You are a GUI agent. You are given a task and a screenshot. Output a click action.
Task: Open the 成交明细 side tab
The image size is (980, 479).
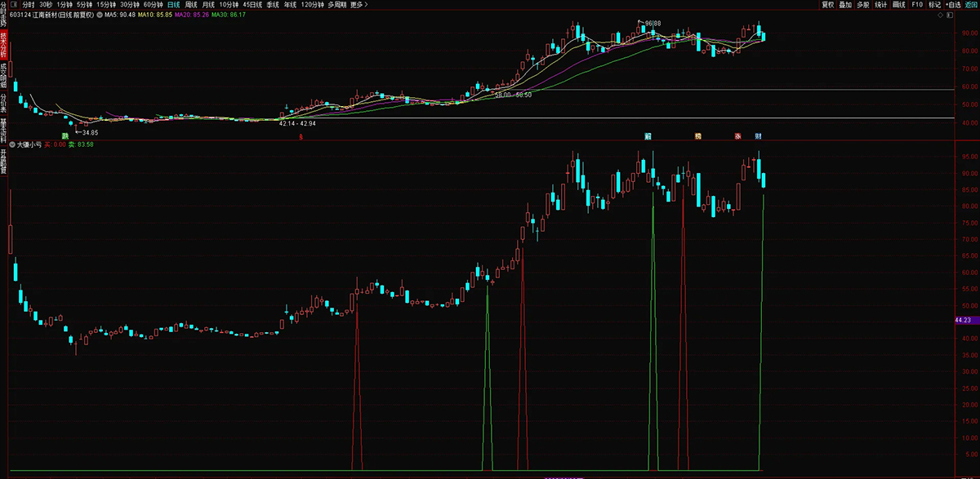pos(3,74)
